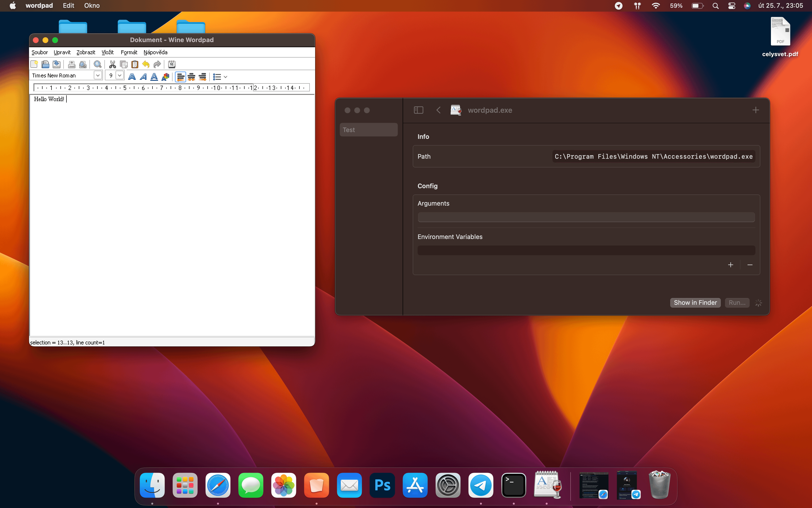Click the Print toolbar icon
The width and height of the screenshot is (812, 508).
[x=72, y=64]
